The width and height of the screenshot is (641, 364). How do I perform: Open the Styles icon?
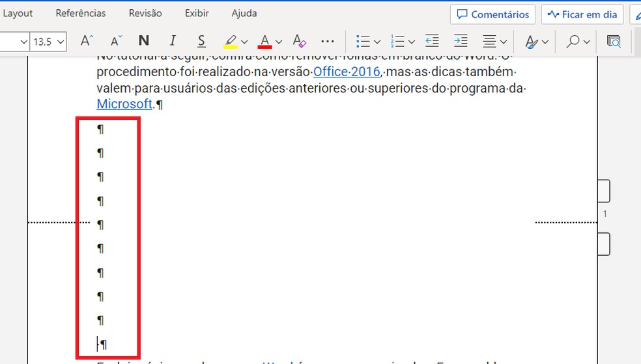[x=531, y=41]
